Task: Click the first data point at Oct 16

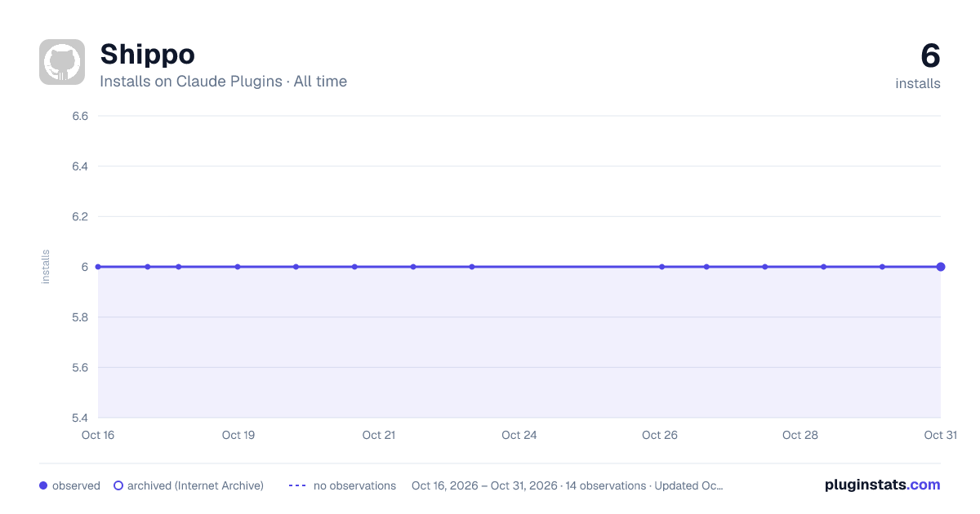Action: click(98, 267)
